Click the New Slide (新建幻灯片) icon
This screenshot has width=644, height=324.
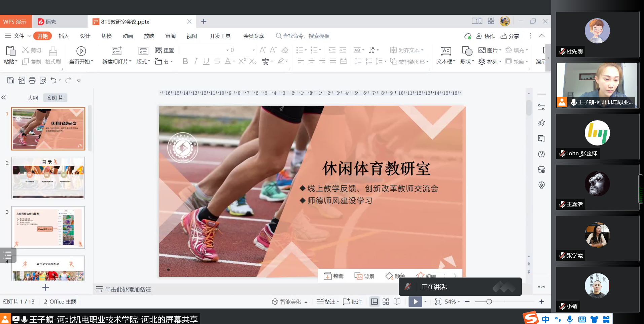click(116, 51)
